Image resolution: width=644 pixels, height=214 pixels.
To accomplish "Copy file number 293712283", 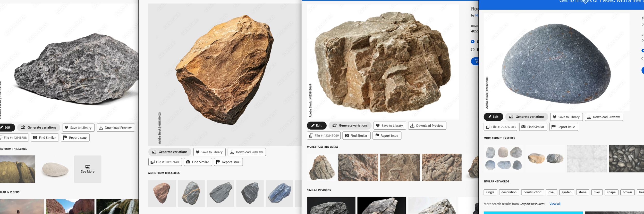I will pyautogui.click(x=501, y=127).
